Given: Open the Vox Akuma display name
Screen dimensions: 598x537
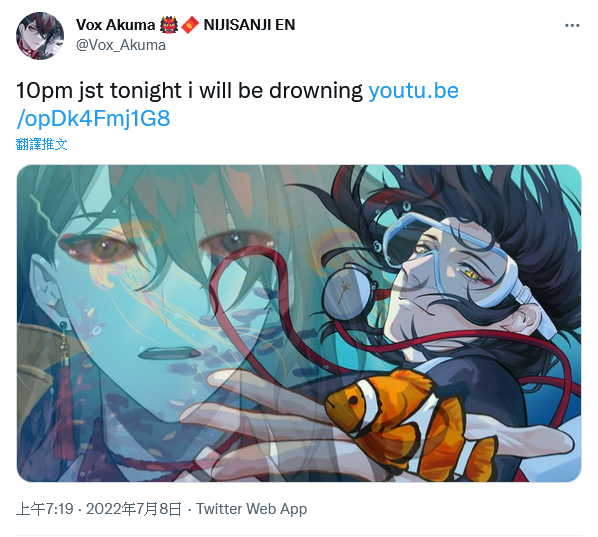Looking at the screenshot, I should [x=115, y=25].
